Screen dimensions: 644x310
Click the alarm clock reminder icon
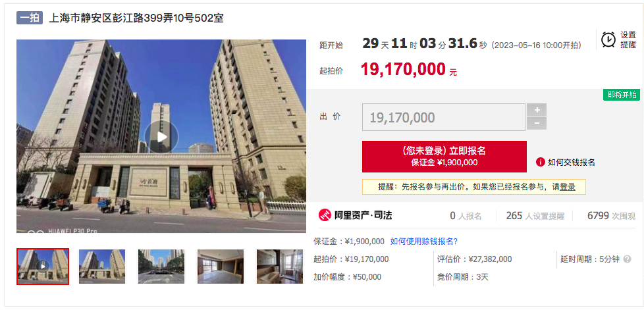click(x=608, y=40)
